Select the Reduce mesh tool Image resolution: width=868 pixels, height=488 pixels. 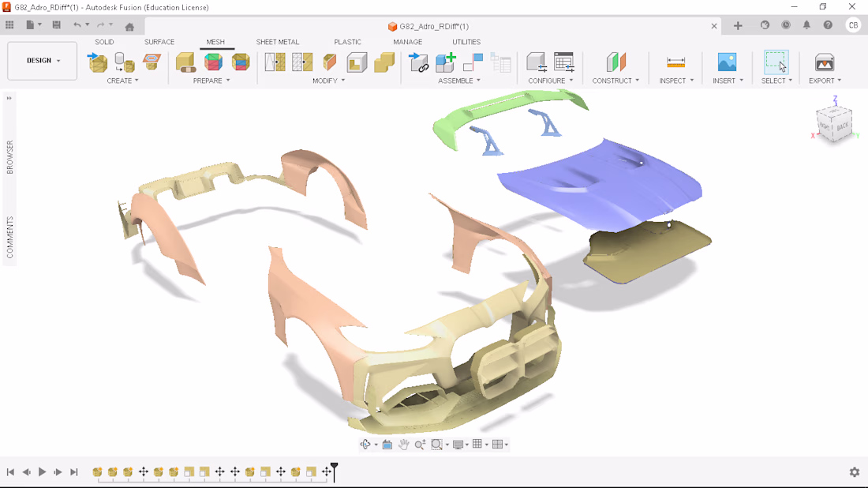click(x=302, y=62)
